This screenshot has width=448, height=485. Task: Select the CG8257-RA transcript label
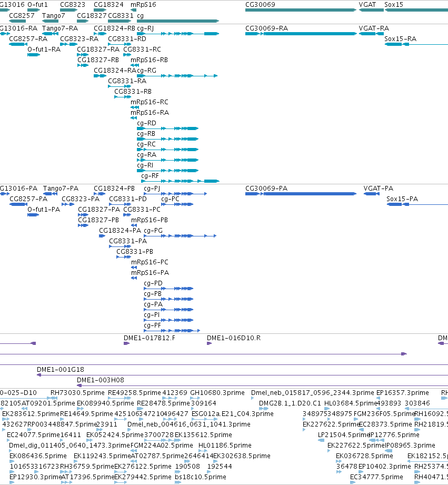pyautogui.click(x=28, y=39)
